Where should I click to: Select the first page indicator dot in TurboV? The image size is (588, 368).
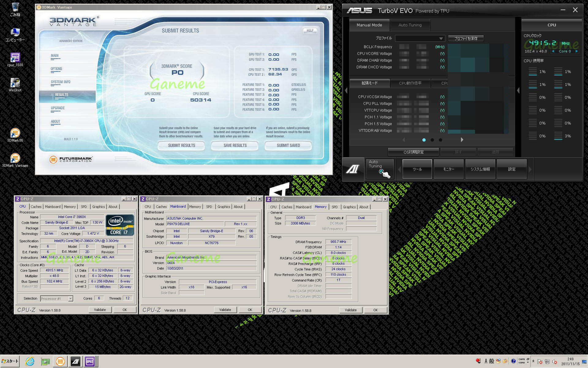[x=424, y=140]
